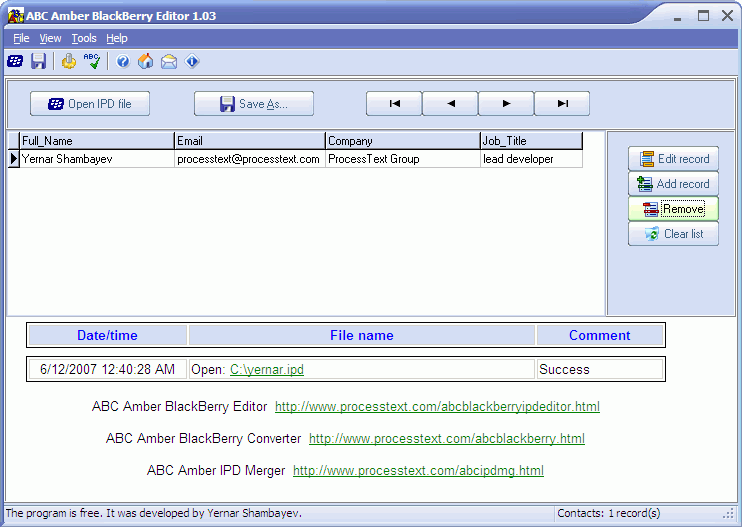Click the Company column header

pos(403,141)
